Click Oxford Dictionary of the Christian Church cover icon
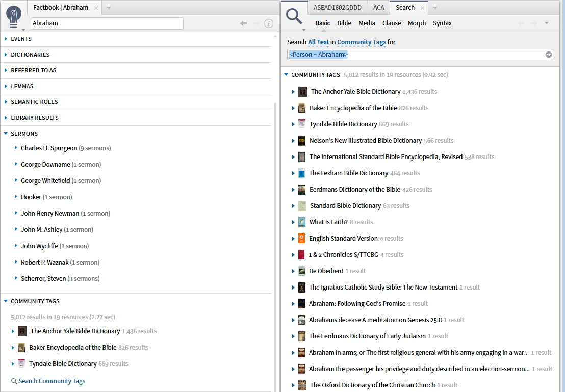 [302, 385]
